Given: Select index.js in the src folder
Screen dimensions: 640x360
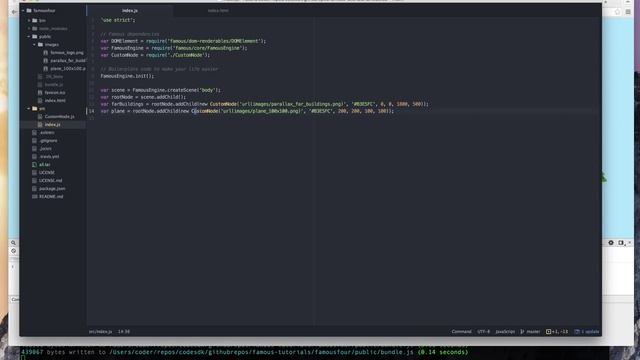Looking at the screenshot, I should point(53,124).
